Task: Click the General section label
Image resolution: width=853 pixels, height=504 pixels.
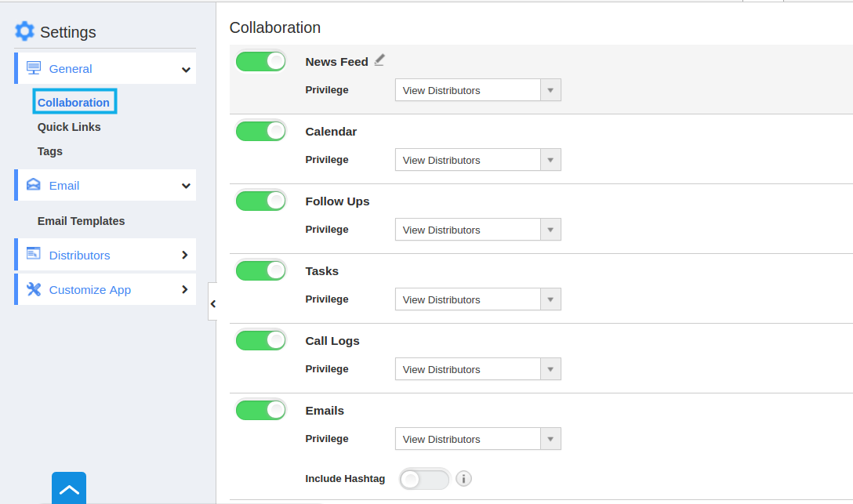Action: (71, 69)
